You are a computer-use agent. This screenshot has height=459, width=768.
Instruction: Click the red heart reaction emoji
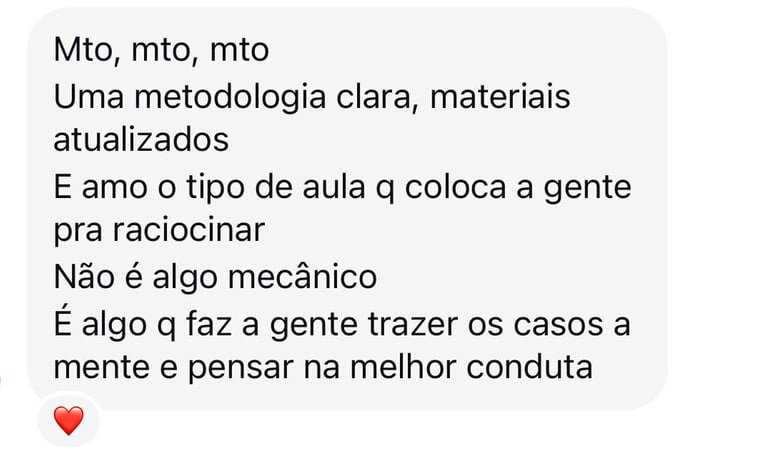click(69, 420)
